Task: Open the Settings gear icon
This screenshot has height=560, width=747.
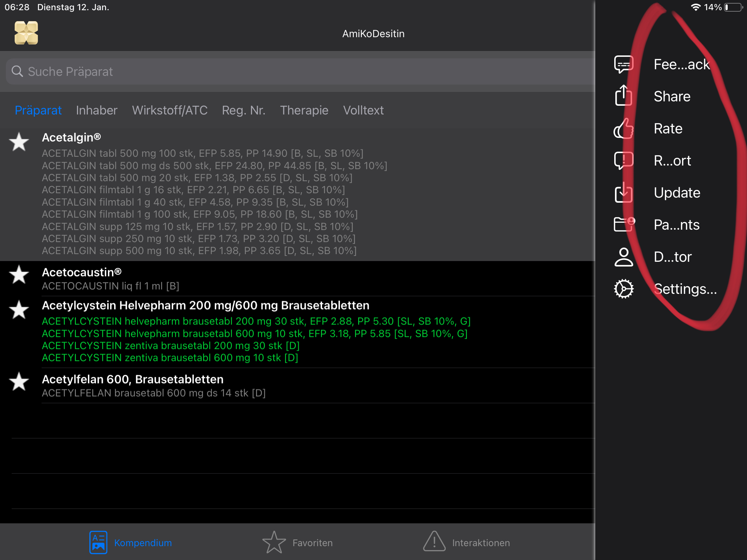Action: [x=624, y=289]
